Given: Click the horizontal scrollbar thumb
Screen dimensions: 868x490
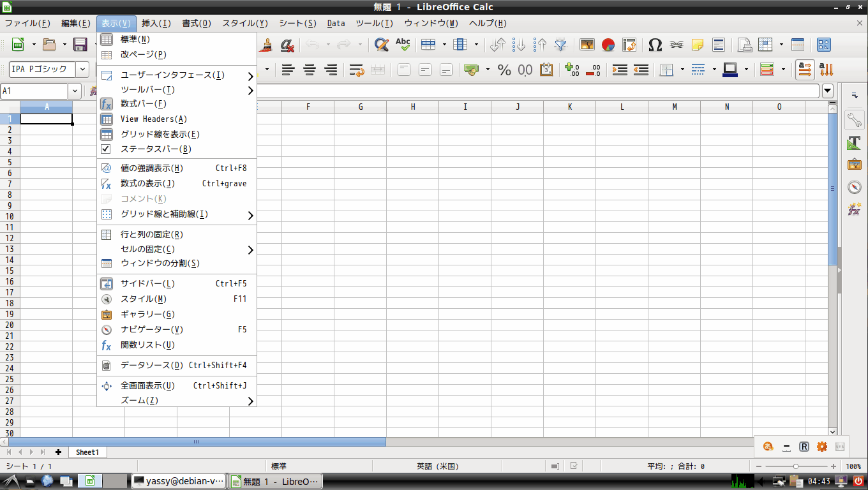Looking at the screenshot, I should pos(197,442).
